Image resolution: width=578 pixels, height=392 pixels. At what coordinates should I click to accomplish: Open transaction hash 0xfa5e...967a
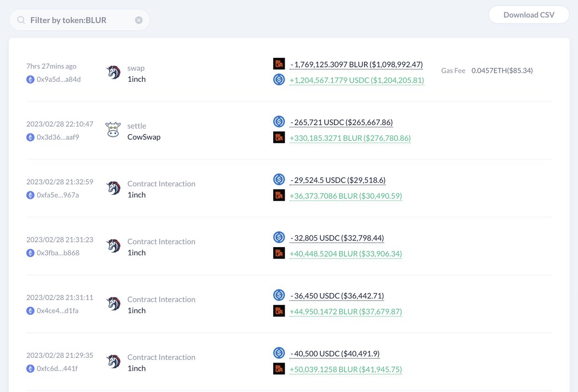(58, 195)
